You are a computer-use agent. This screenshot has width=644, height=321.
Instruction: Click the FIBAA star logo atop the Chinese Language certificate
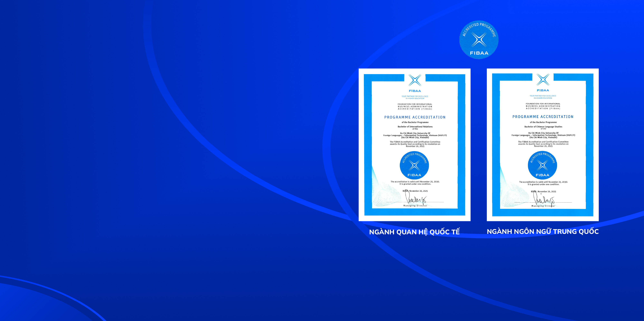[543, 80]
